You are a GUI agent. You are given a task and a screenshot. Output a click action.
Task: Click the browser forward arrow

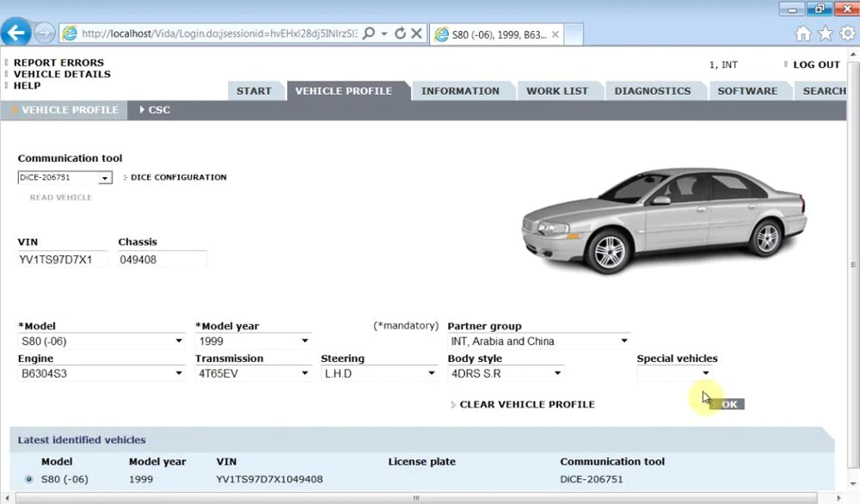coord(44,34)
